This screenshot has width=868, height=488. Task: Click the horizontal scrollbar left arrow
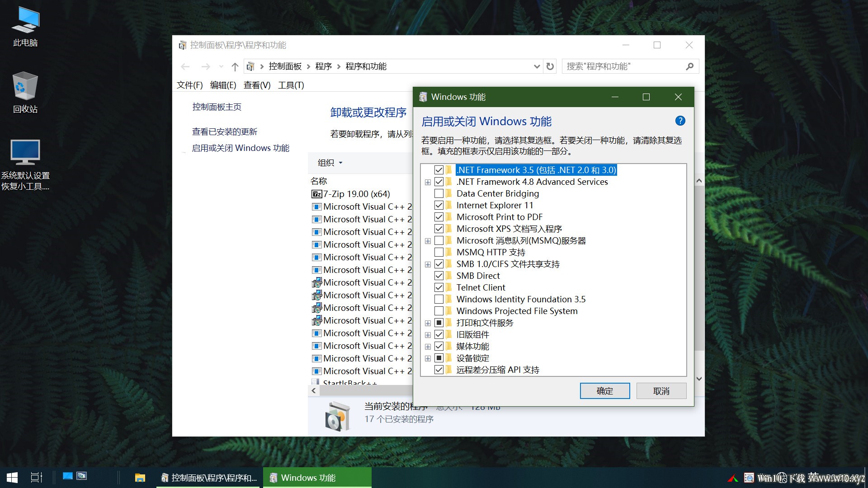click(313, 390)
